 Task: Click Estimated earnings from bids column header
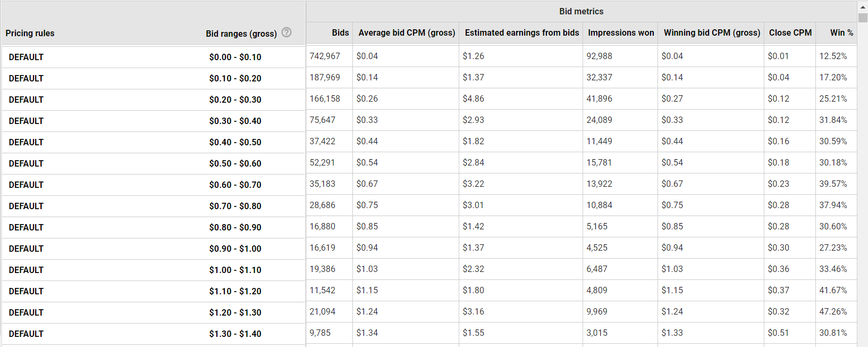pos(522,32)
